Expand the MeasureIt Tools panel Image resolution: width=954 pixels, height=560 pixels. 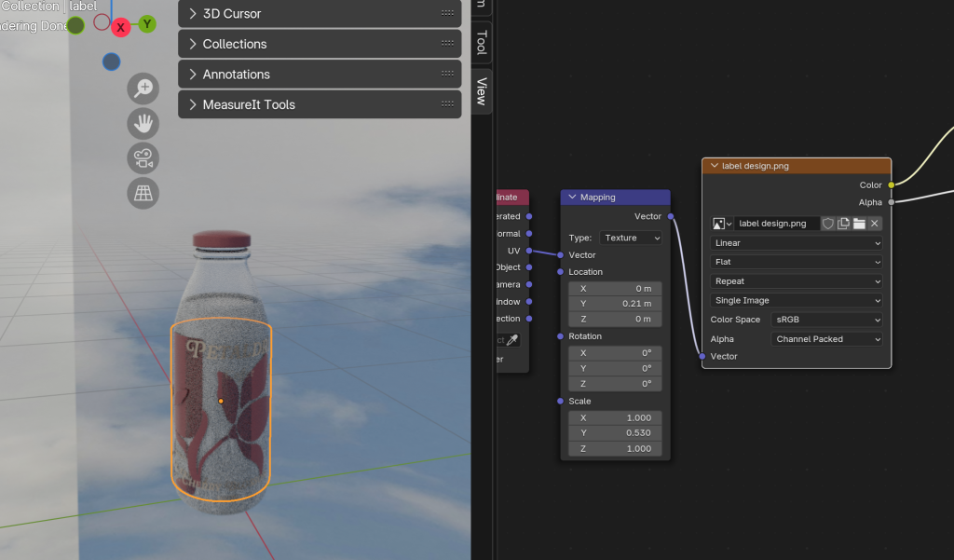[x=320, y=104]
